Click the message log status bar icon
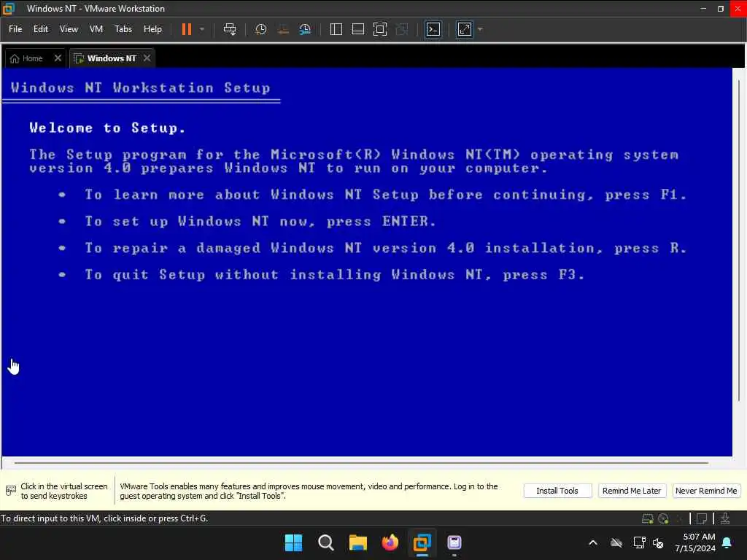 (x=701, y=518)
